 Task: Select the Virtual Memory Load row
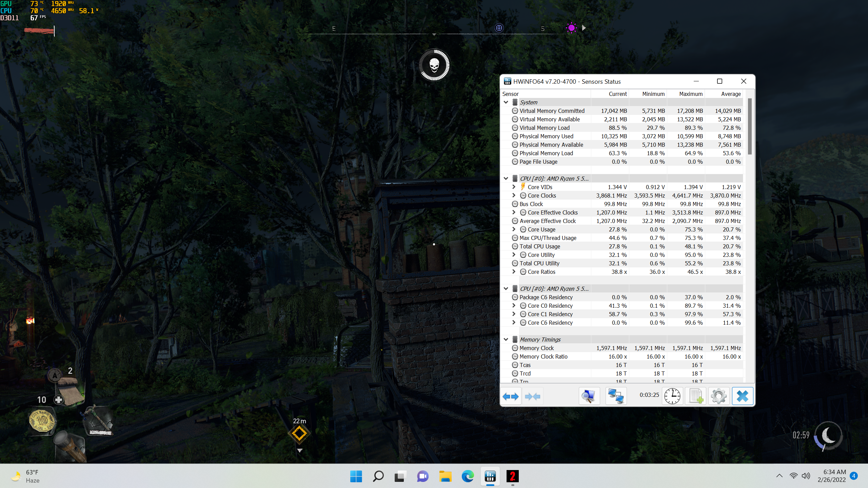pyautogui.click(x=622, y=128)
